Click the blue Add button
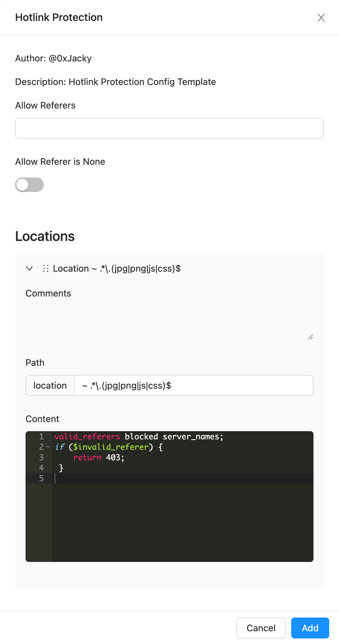Screen dimensions: 339x644 point(310,628)
